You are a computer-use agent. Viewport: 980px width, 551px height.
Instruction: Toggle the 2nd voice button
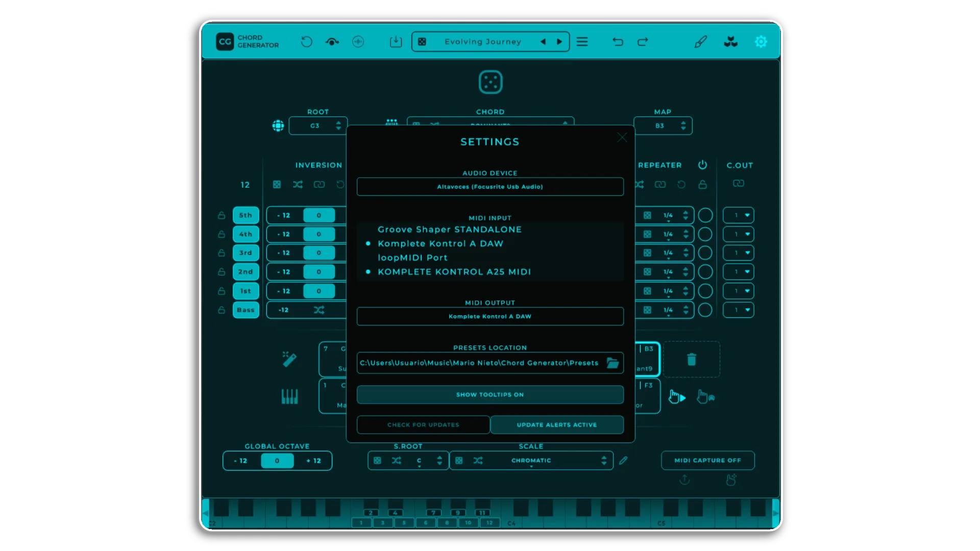(x=246, y=272)
